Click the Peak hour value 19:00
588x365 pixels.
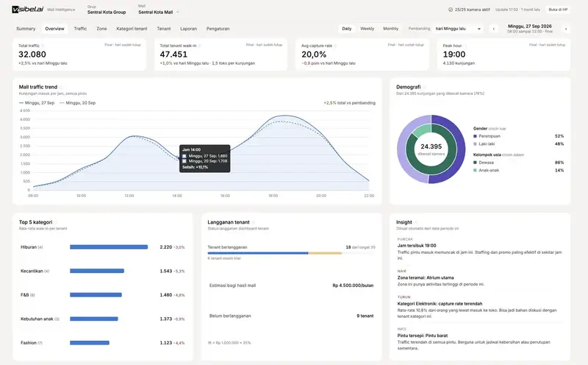click(454, 54)
